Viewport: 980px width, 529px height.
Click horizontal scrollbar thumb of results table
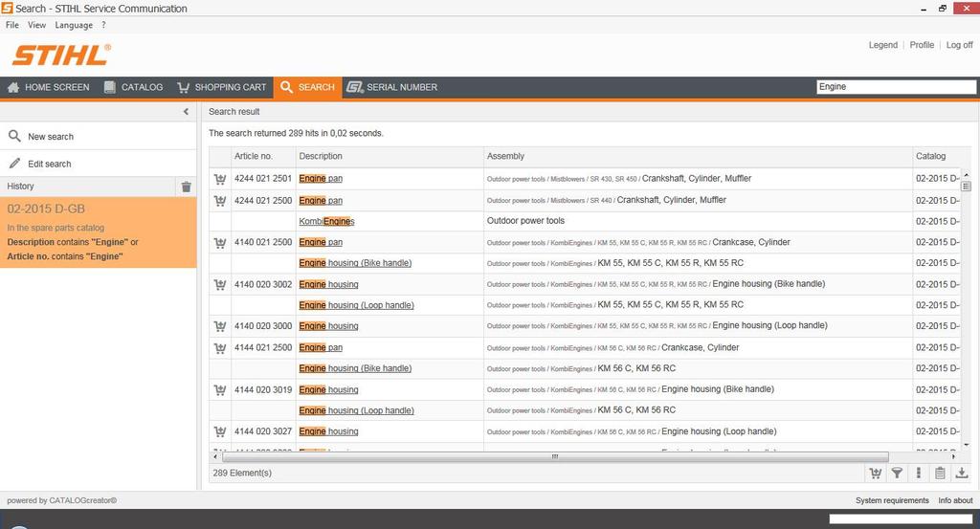pos(555,457)
